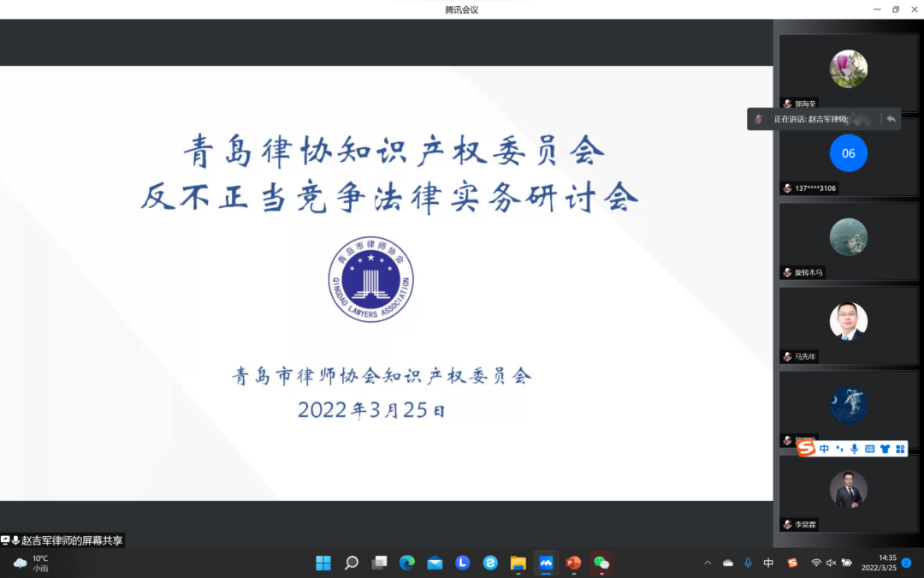Open Tencent Meeting from the taskbar
The height and width of the screenshot is (578, 924).
click(545, 563)
